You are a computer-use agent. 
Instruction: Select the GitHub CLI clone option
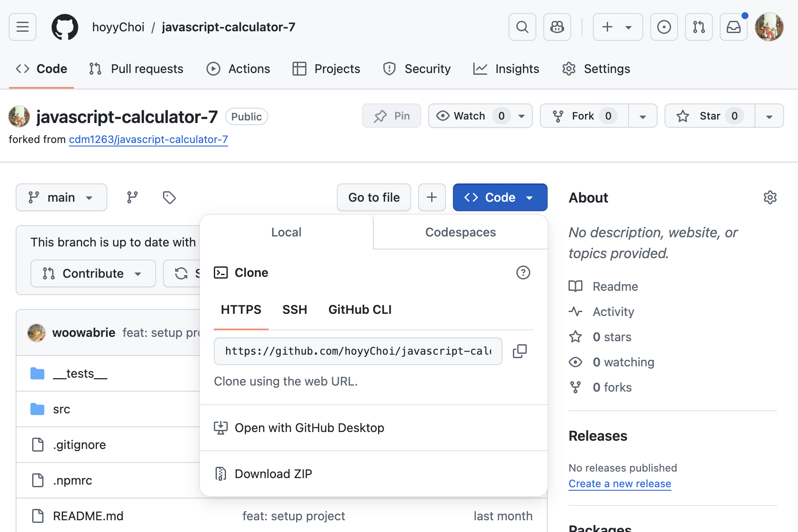click(x=360, y=309)
